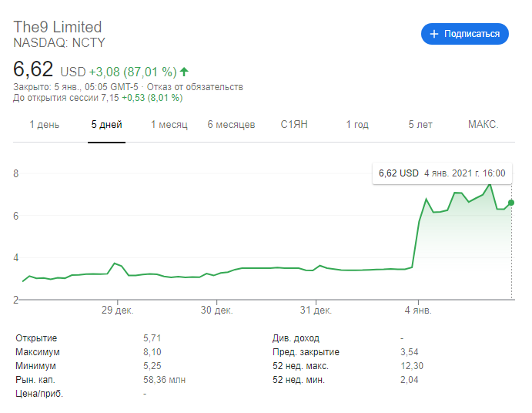Image resolution: width=532 pixels, height=413 pixels.
Task: Click the y-axis label 8
Action: pyautogui.click(x=16, y=173)
